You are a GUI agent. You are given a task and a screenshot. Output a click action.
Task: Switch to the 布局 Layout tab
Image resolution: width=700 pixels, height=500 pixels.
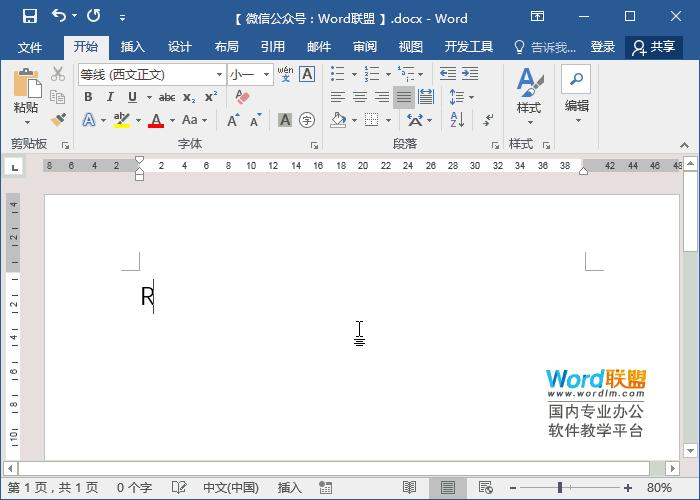(226, 47)
